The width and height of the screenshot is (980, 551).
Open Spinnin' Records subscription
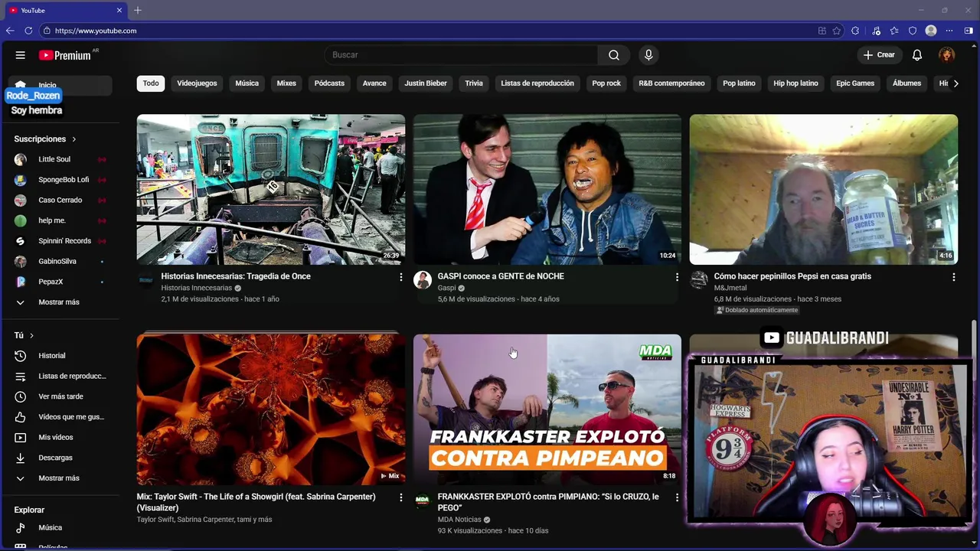[60, 241]
